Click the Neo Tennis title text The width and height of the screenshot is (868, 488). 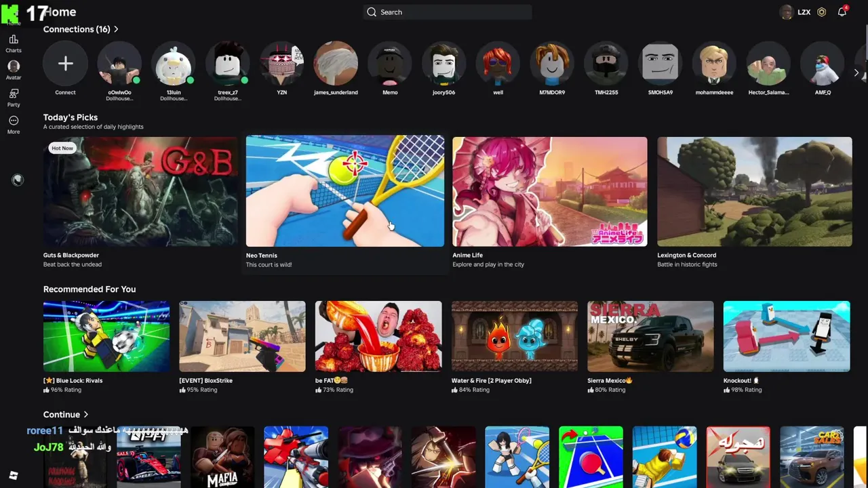pyautogui.click(x=262, y=256)
